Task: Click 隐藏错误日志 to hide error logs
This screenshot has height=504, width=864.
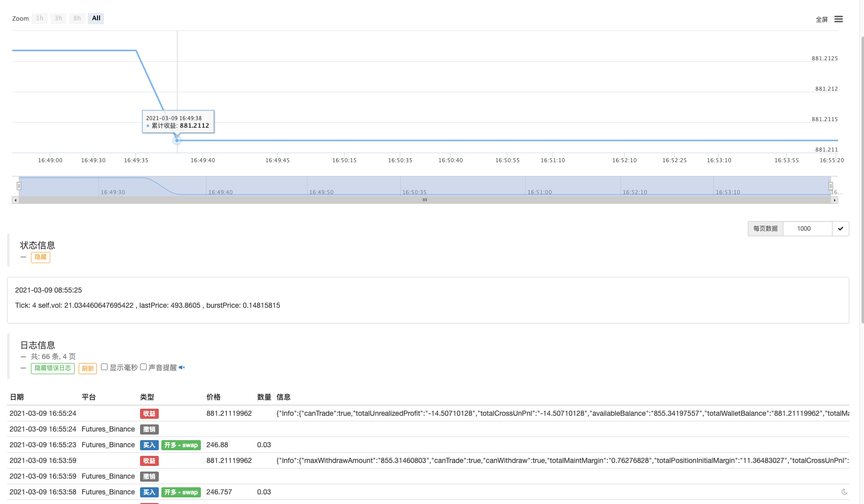Action: tap(53, 368)
